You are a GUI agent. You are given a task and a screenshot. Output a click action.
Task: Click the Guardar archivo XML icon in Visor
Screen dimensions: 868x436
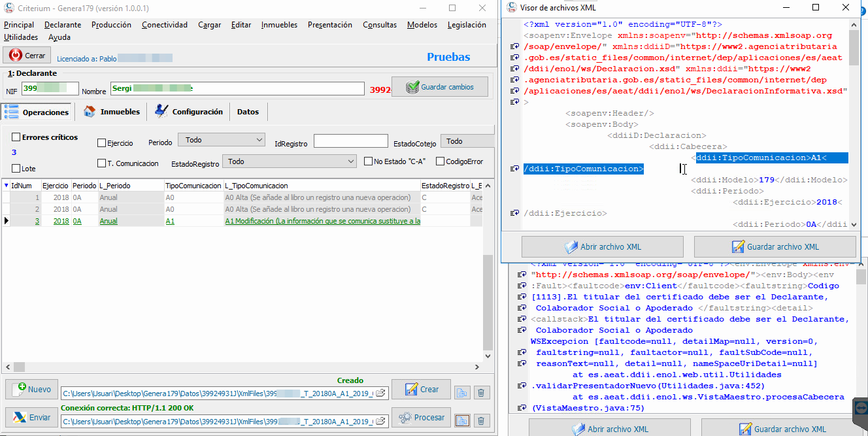739,247
